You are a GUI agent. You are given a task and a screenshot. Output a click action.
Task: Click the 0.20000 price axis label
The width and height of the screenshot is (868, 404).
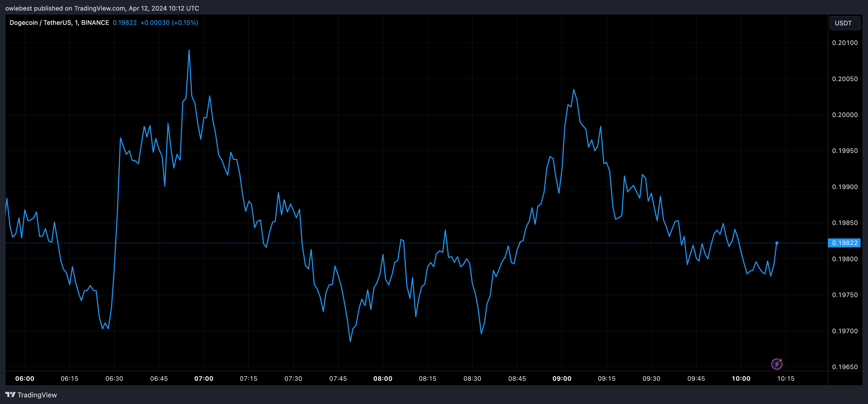845,115
